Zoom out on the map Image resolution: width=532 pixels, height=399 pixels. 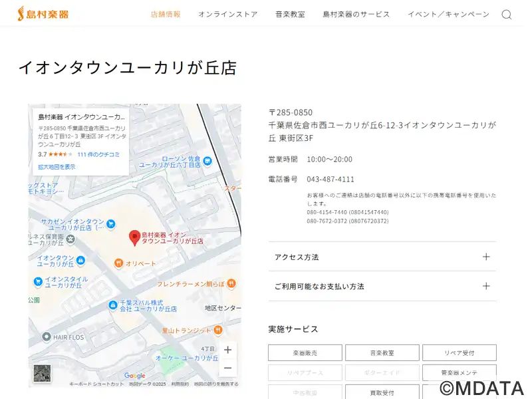tap(227, 368)
